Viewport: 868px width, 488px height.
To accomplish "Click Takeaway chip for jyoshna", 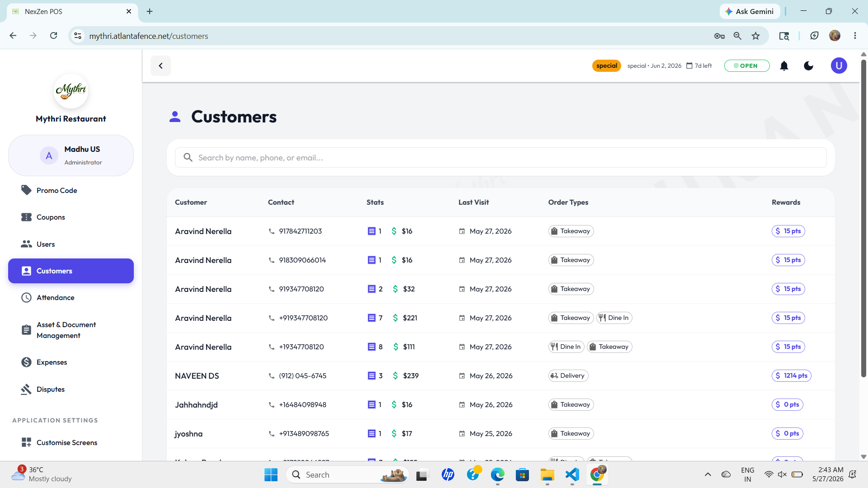I will tap(571, 434).
